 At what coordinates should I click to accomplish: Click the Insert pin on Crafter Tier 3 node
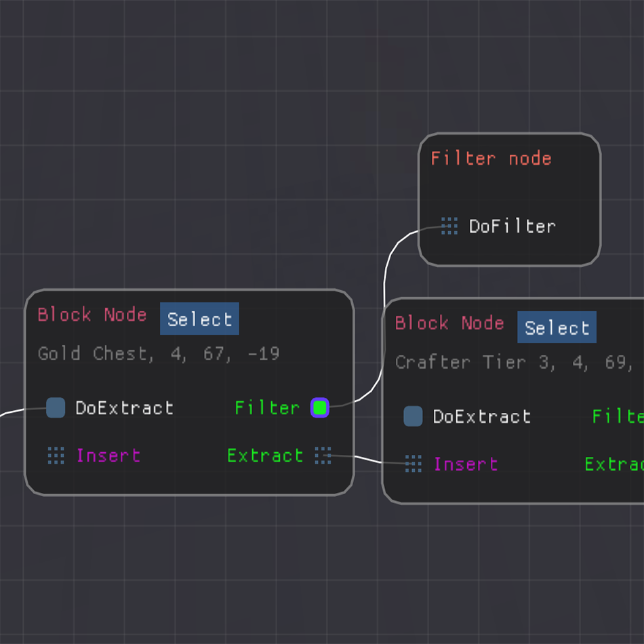click(x=413, y=464)
